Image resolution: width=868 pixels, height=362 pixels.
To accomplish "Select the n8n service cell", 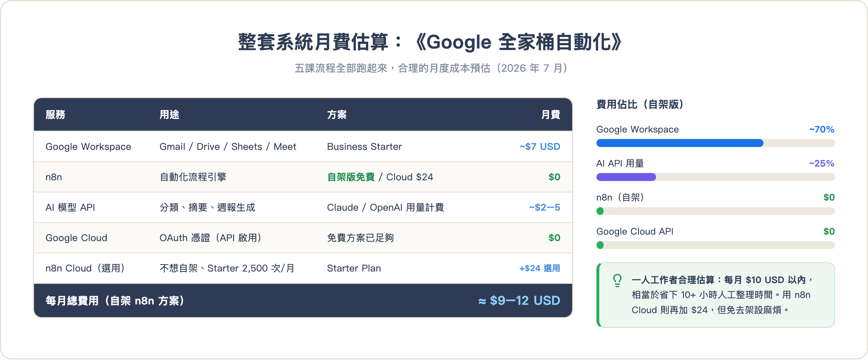I will click(x=54, y=177).
